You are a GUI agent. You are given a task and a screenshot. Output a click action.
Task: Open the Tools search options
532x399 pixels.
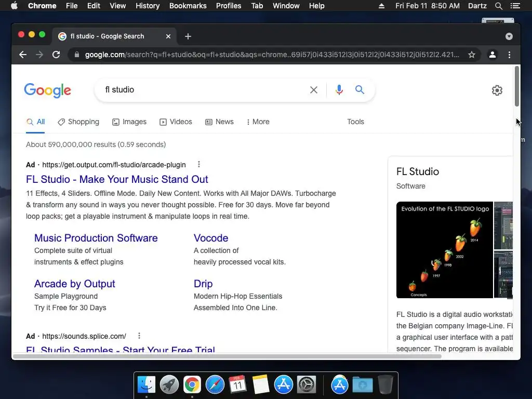point(355,122)
